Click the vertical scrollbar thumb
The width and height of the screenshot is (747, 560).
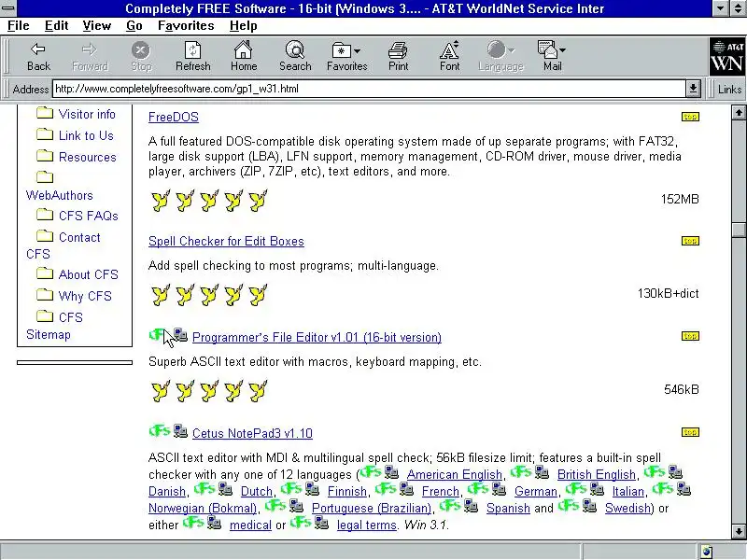click(739, 229)
